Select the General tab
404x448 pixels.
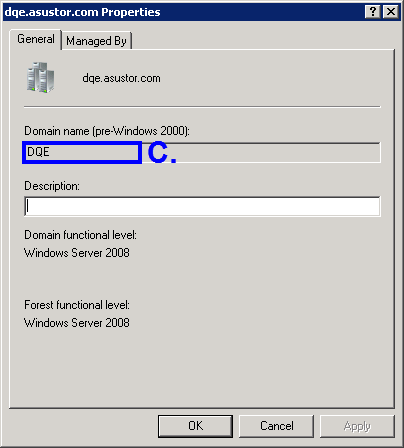click(x=36, y=39)
